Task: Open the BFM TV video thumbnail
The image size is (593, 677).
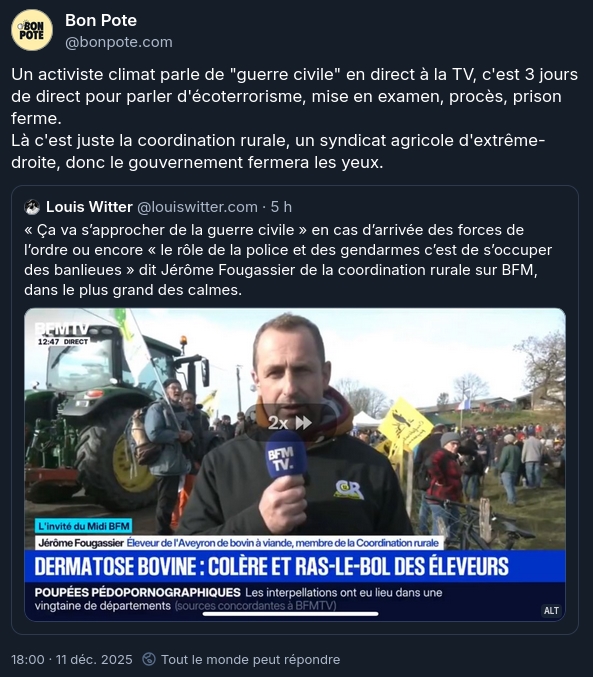Action: point(295,465)
